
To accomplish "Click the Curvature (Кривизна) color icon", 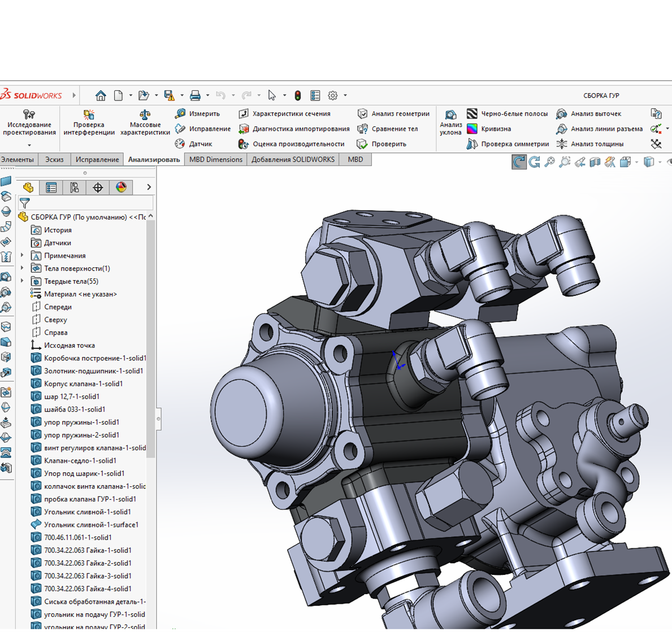I will (x=472, y=129).
